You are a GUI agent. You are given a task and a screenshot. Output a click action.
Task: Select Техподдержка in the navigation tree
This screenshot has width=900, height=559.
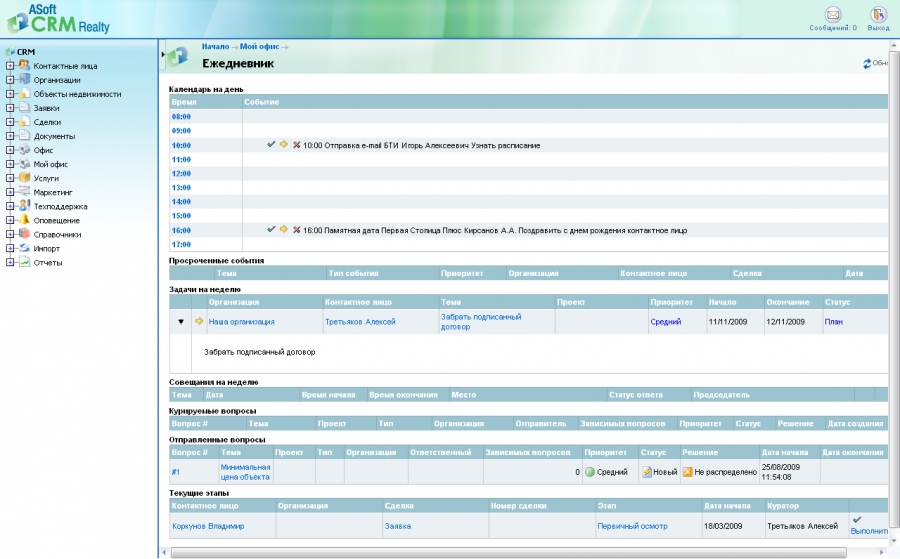(x=60, y=206)
